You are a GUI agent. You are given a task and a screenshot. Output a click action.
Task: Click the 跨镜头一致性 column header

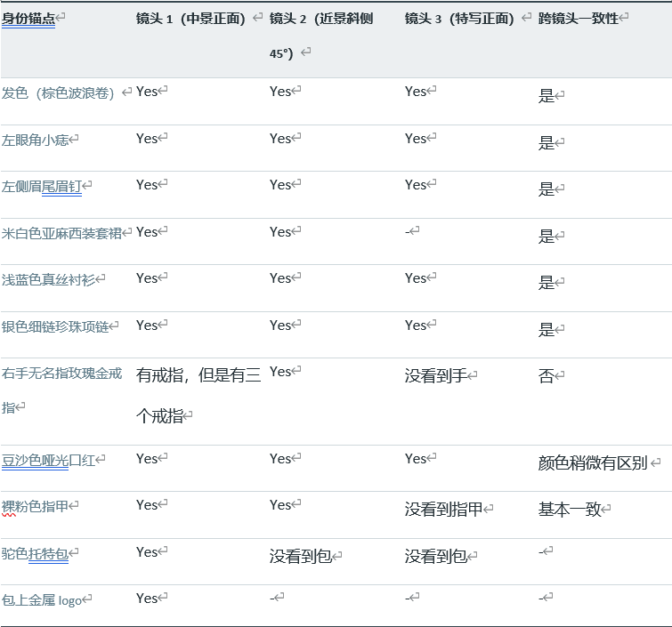click(x=579, y=19)
